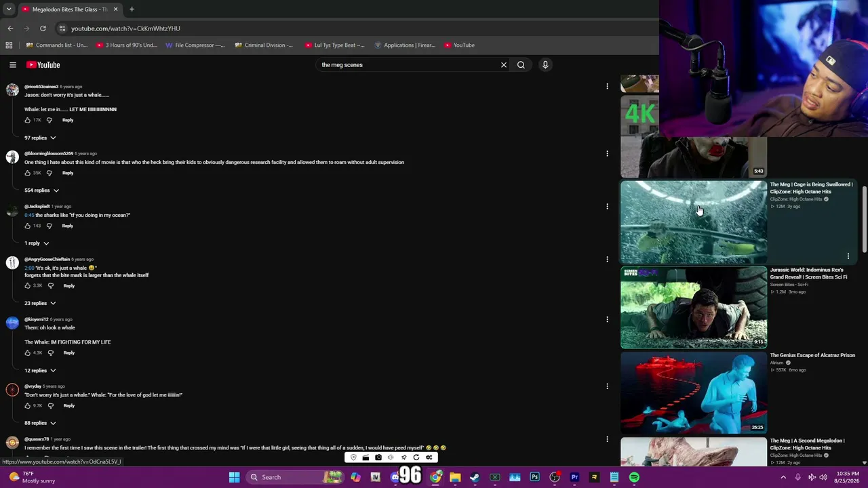The height and width of the screenshot is (488, 868).
Task: Open the Lul Tys Type Beat bookmark
Action: click(335, 45)
